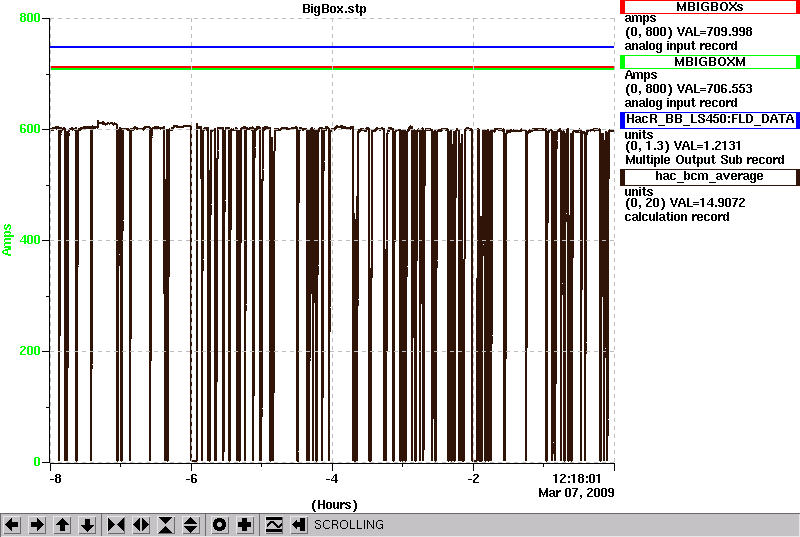Click the red horizontal curve line
The width and height of the screenshot is (800, 537).
332,67
